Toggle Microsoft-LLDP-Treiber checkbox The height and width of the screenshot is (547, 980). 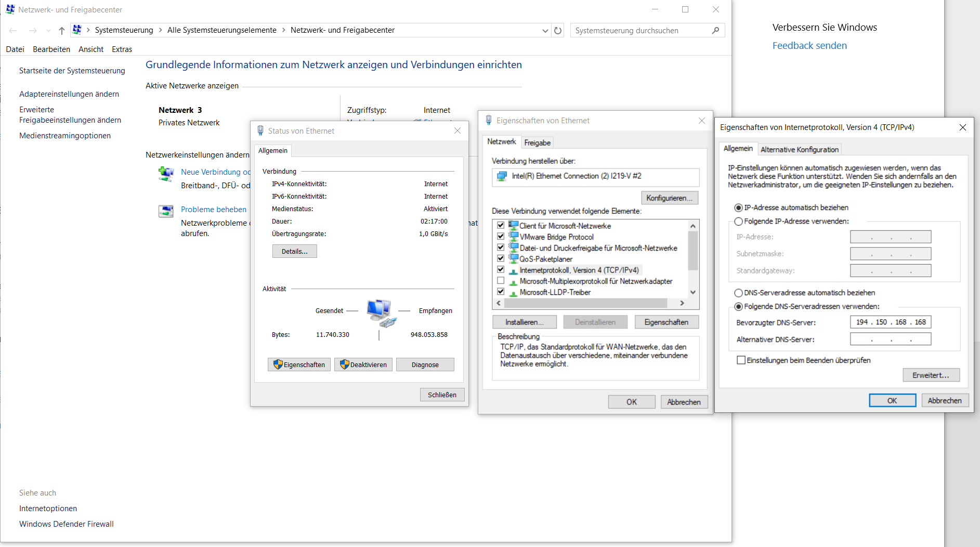coord(501,292)
